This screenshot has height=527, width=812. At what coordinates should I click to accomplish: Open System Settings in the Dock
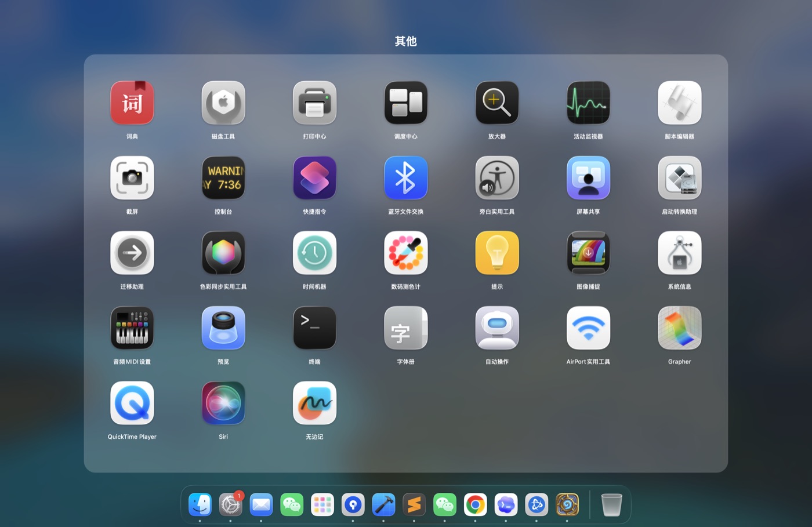click(x=231, y=505)
